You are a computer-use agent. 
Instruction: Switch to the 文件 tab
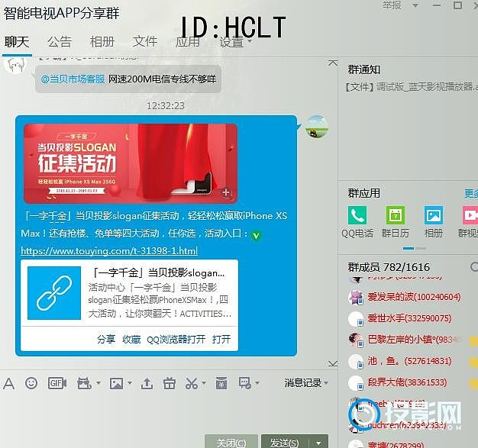click(x=145, y=42)
